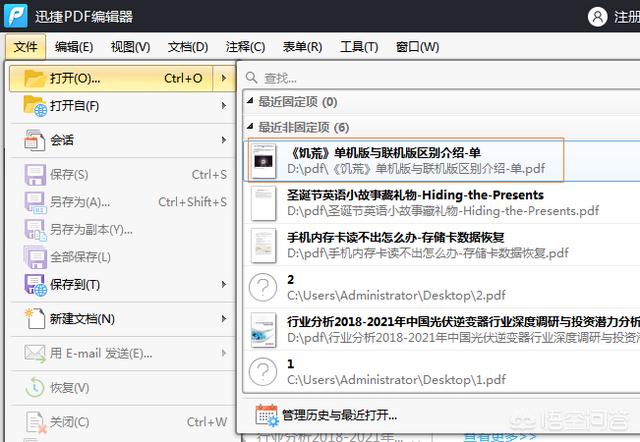The image size is (640, 442).
Task: Expand the 新建文档 submenu arrow
Action: coord(224,319)
